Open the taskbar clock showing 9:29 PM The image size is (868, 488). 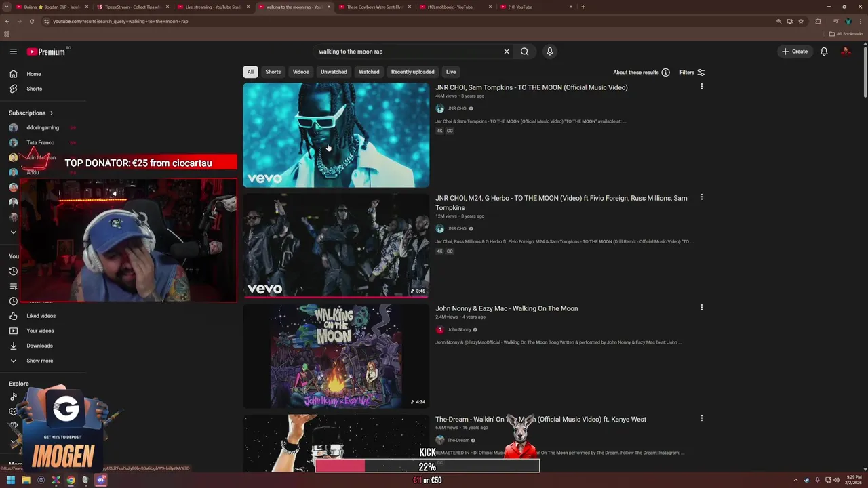854,481
